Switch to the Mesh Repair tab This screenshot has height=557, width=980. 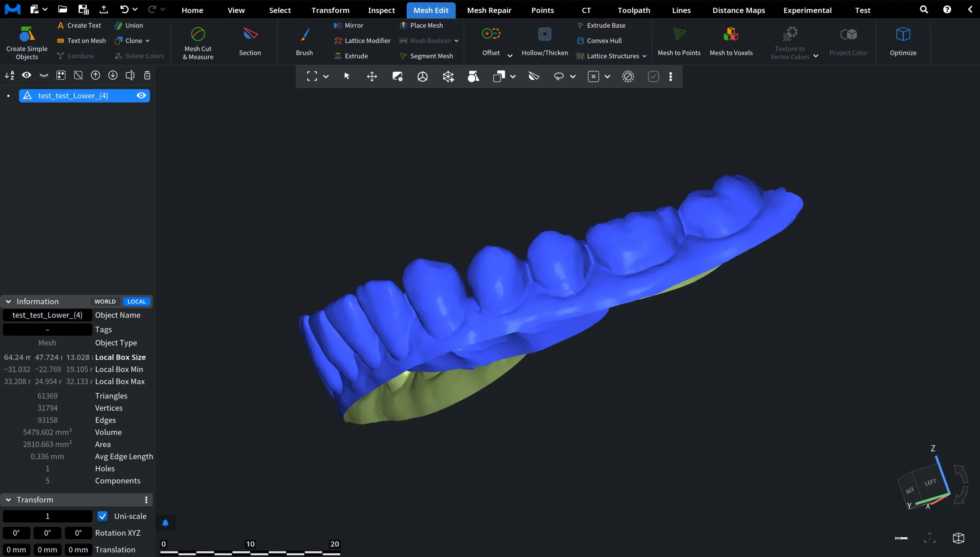(x=489, y=10)
